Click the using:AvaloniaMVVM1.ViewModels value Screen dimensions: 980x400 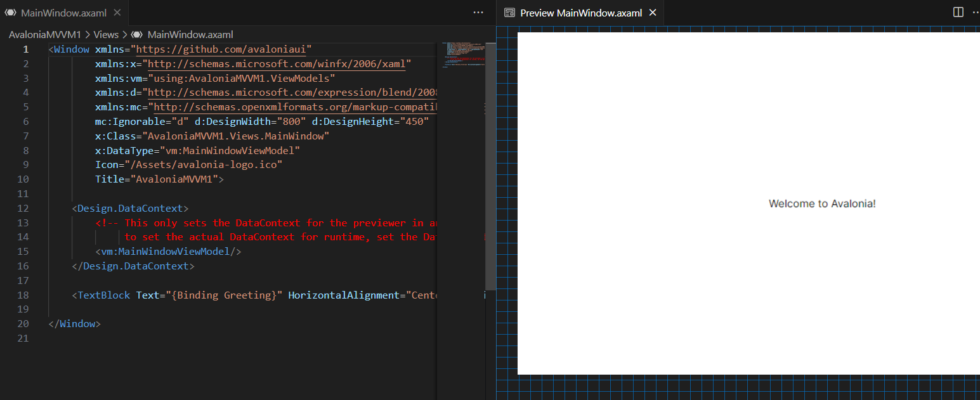click(x=242, y=79)
